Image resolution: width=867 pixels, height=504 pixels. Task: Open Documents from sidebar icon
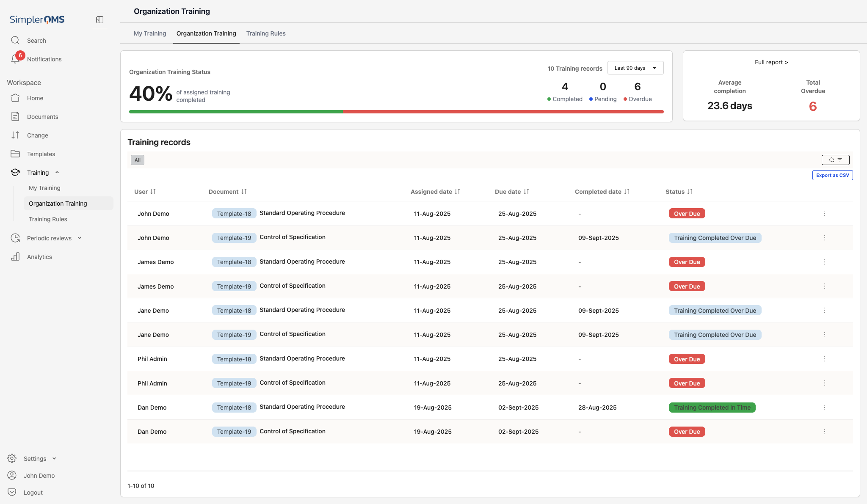coord(15,117)
